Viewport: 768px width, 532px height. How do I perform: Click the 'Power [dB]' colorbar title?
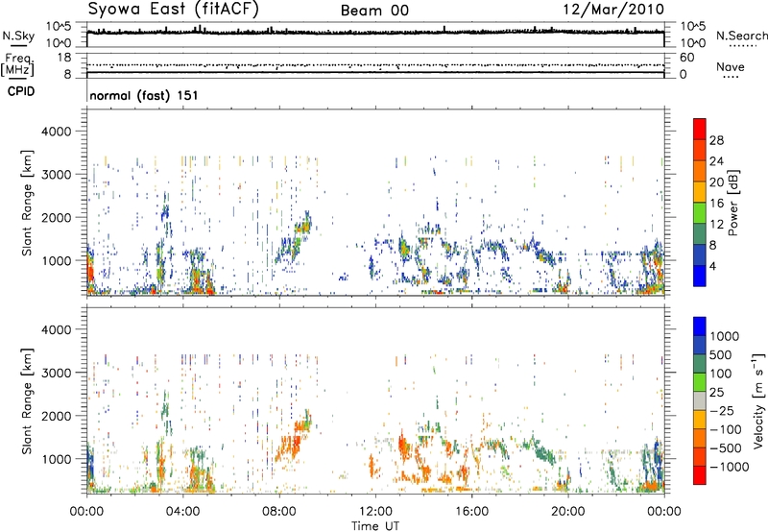tap(732, 203)
